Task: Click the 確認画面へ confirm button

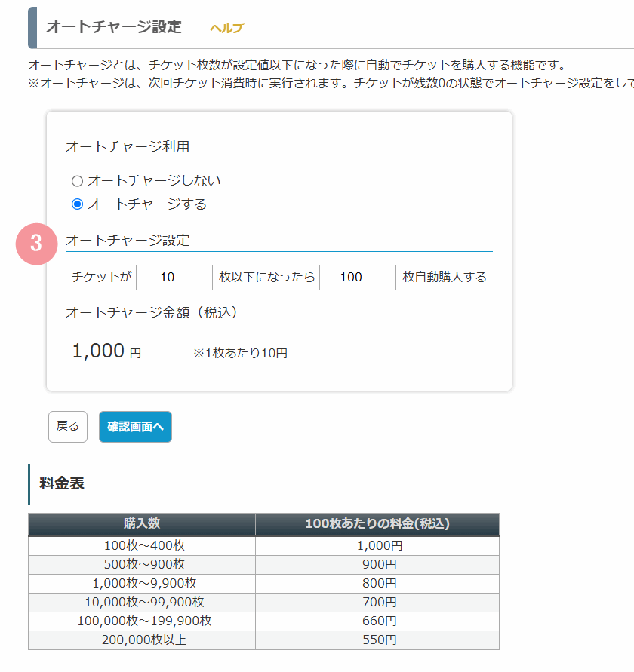Action: click(x=135, y=427)
